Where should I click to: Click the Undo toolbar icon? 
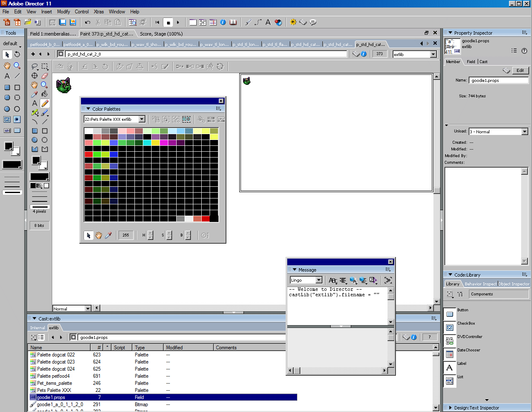coord(87,22)
